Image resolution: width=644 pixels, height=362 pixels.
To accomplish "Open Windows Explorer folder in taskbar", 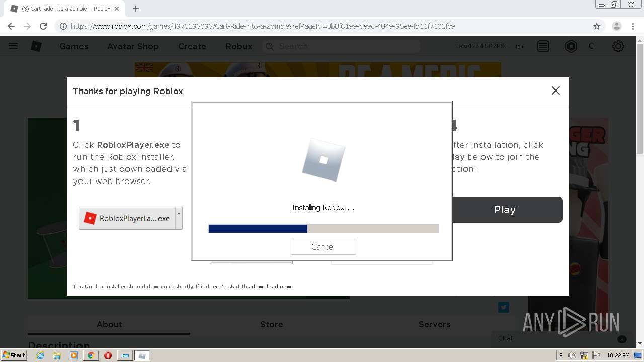I will [57, 355].
